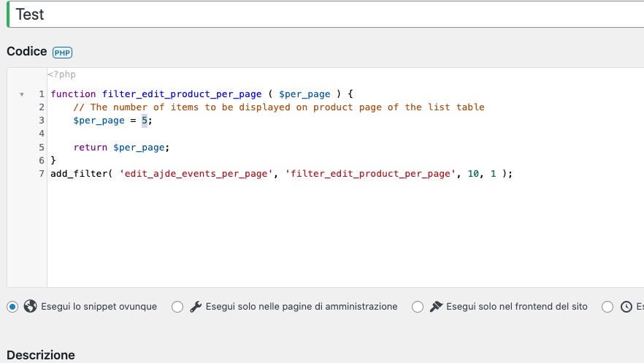The height and width of the screenshot is (363, 644).
Task: Click the PHP badge next to Codice
Action: [62, 53]
